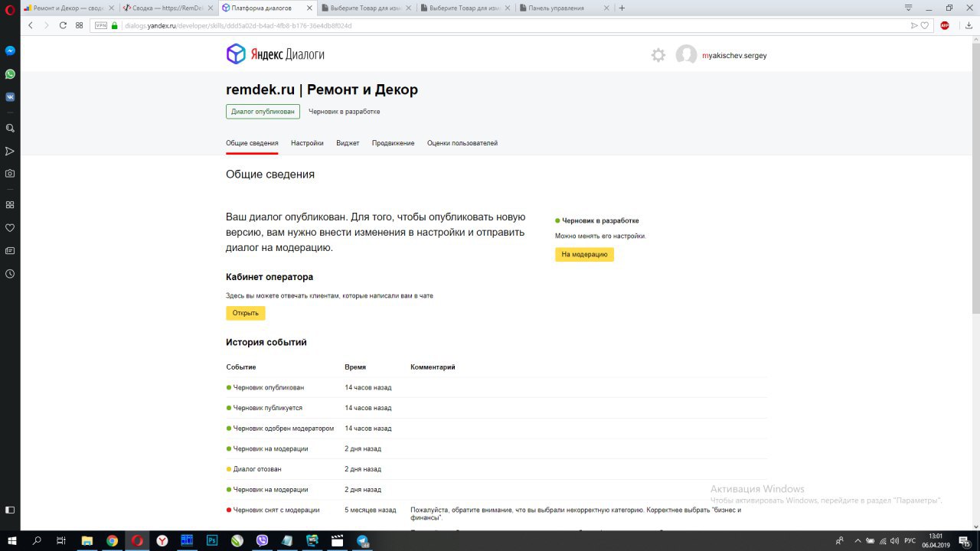Select the Общие сведения tab
980x551 pixels.
(252, 143)
